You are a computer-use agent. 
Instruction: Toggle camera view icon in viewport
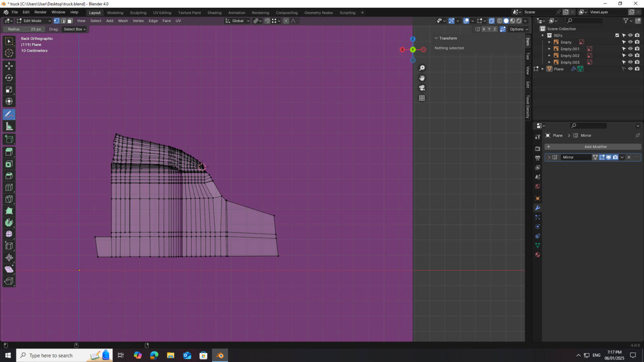point(422,88)
